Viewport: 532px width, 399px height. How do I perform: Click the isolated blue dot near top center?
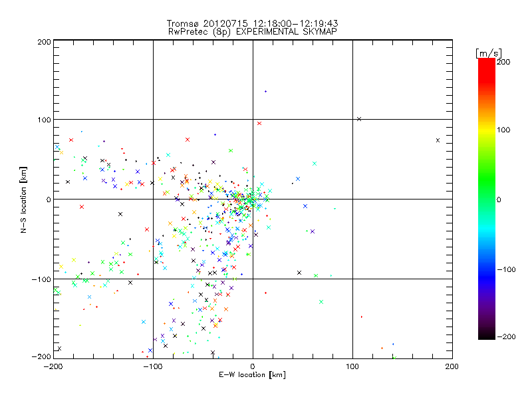pos(265,92)
